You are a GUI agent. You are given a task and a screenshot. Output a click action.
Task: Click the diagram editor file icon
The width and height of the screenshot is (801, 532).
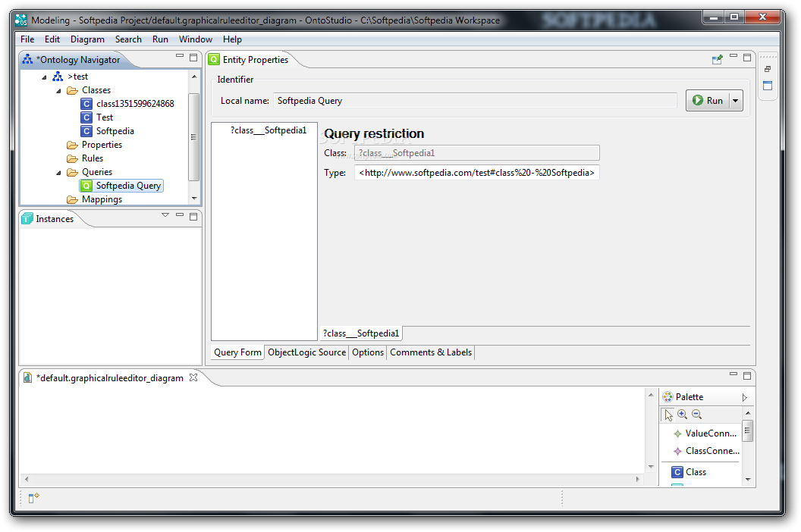[27, 378]
